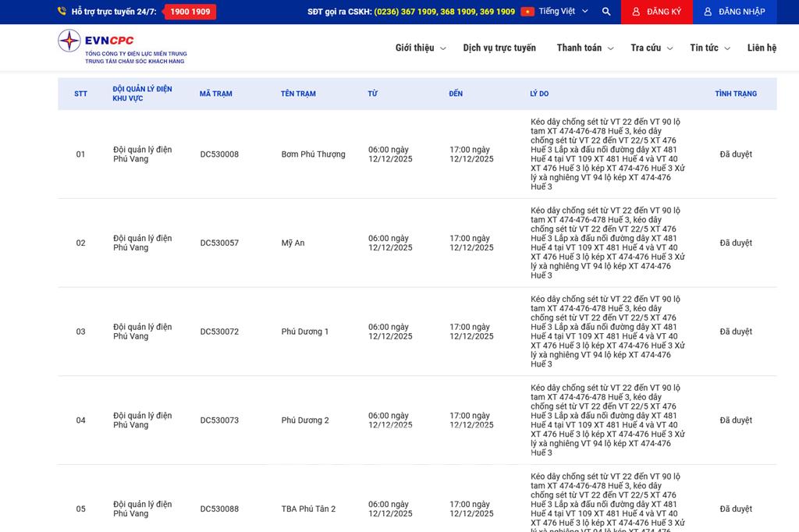Select the Bơm Phú Thượng station row
The width and height of the screenshot is (799, 532).
tap(313, 154)
